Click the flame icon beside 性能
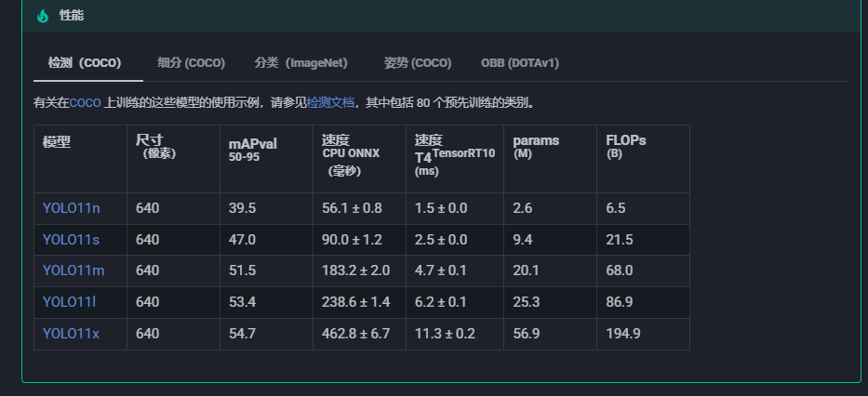The image size is (868, 396). (x=43, y=16)
